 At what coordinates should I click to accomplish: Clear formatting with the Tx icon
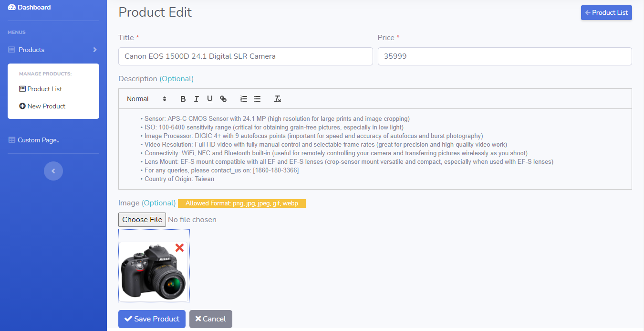click(x=278, y=99)
